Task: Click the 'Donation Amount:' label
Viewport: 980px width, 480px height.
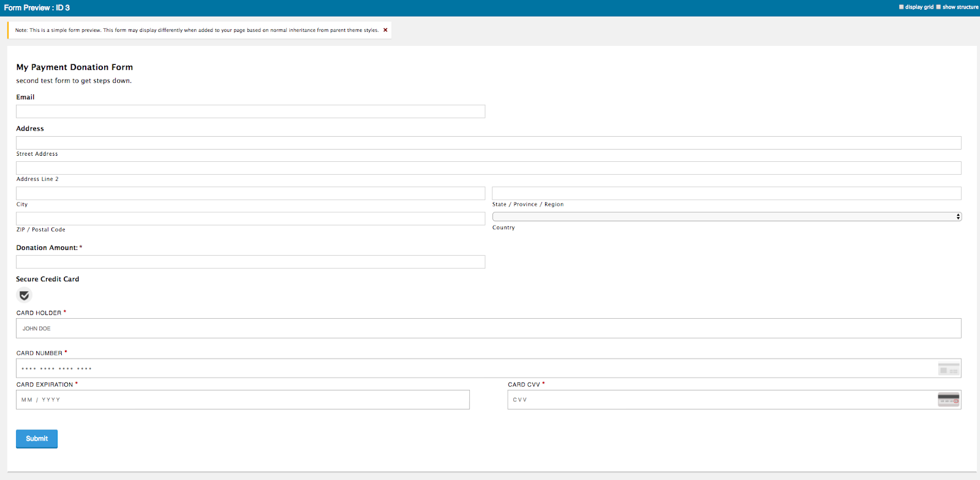Action: coord(47,248)
